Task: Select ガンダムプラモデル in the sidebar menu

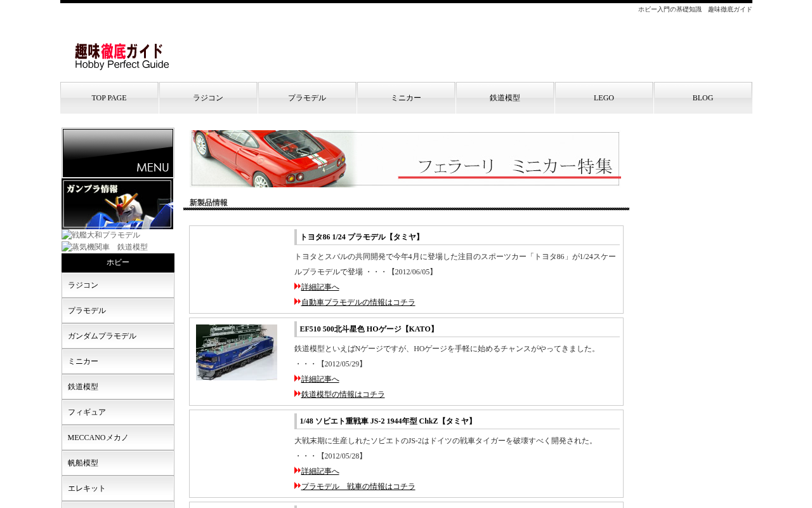Action: coord(118,336)
